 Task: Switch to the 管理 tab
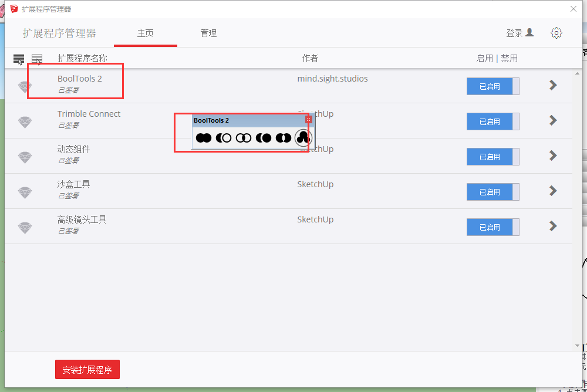pos(208,33)
